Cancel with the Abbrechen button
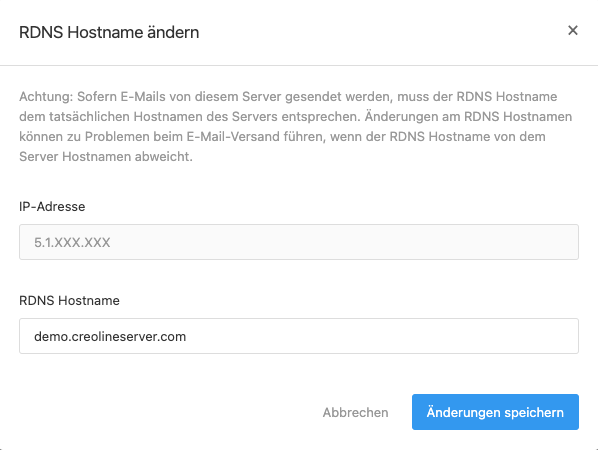598x450 pixels. pos(355,412)
